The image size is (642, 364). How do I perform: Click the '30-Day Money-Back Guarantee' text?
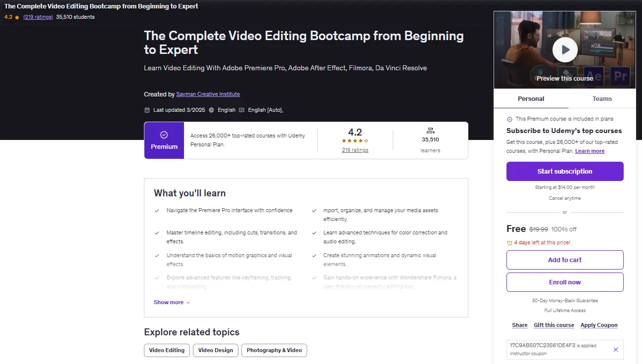pos(565,301)
